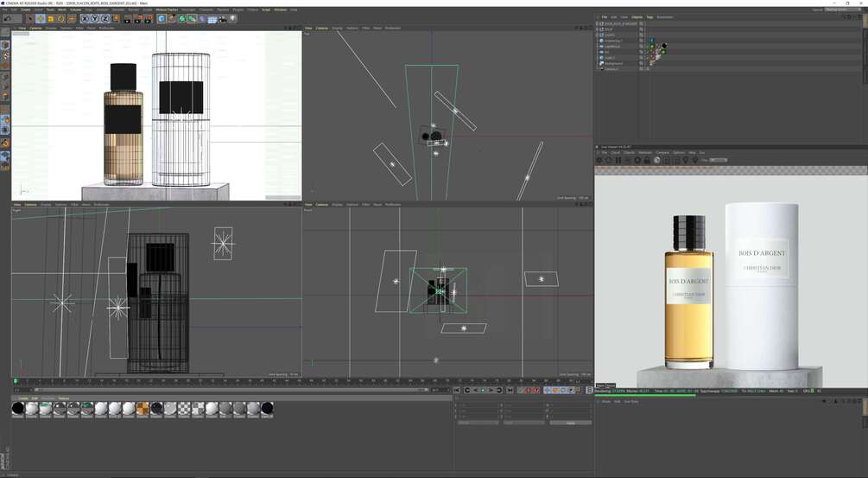Open the Octane Chn channel dropdown

(718, 160)
